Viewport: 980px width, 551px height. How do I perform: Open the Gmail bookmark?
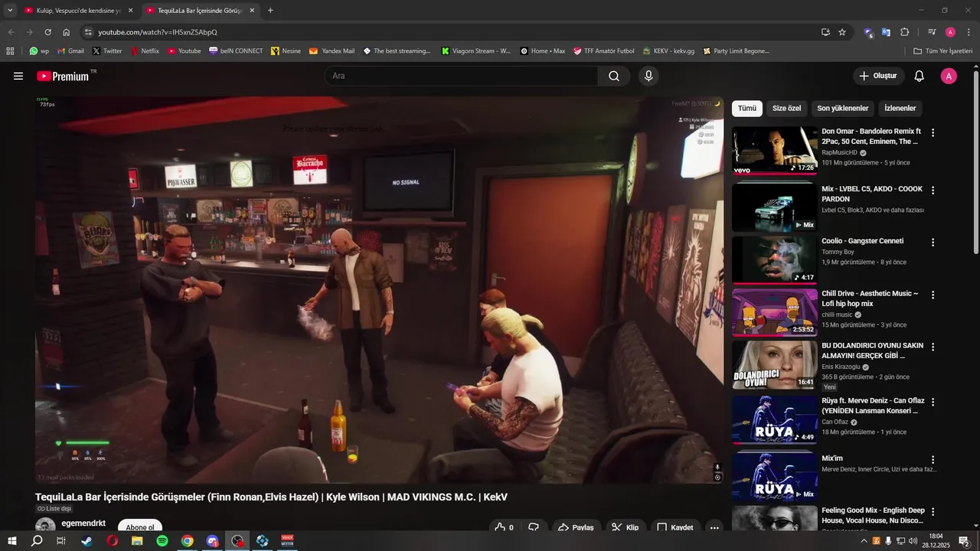tap(70, 51)
